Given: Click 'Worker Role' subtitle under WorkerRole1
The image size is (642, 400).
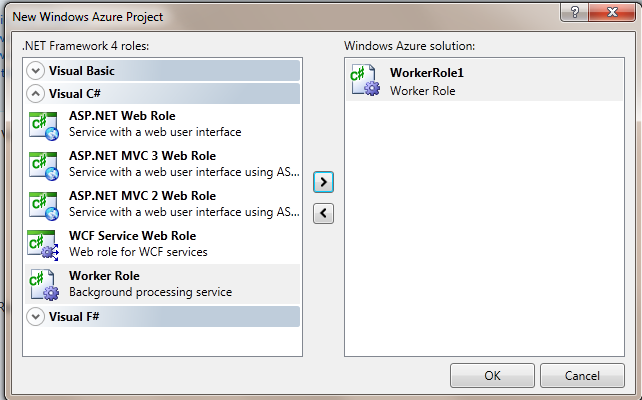Looking at the screenshot, I should (x=422, y=90).
